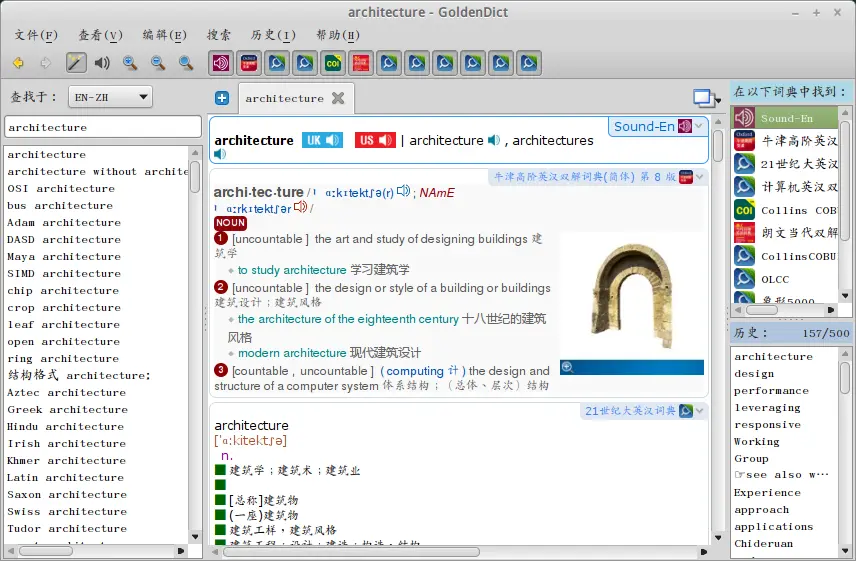Open the 查看(V) menu
Image resolution: width=856 pixels, height=561 pixels.
pos(100,35)
